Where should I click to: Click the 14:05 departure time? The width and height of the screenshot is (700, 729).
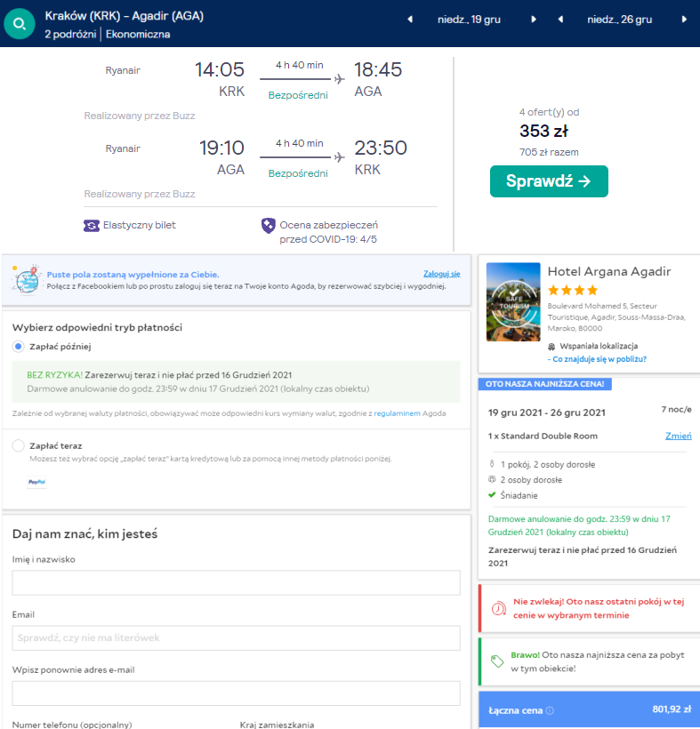219,69
